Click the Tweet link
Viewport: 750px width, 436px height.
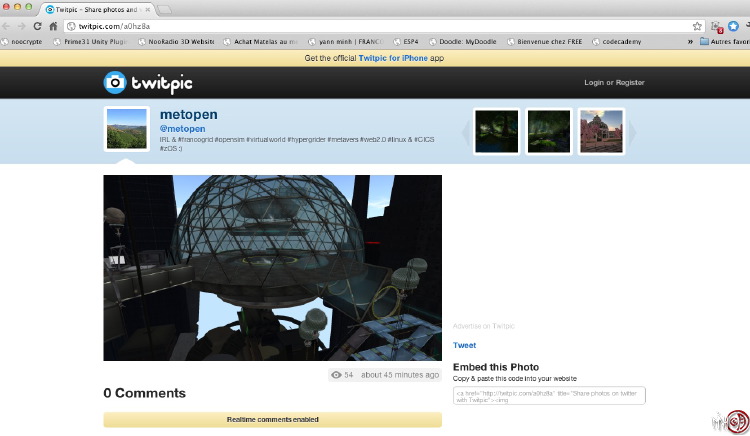(464, 345)
